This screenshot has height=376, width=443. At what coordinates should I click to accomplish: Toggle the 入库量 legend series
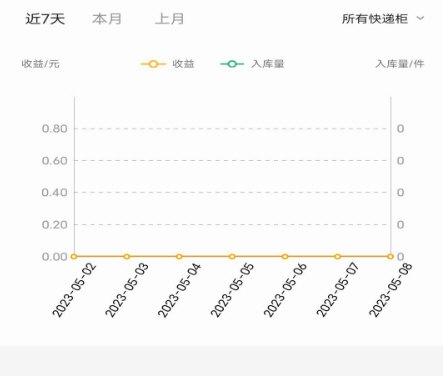point(252,64)
